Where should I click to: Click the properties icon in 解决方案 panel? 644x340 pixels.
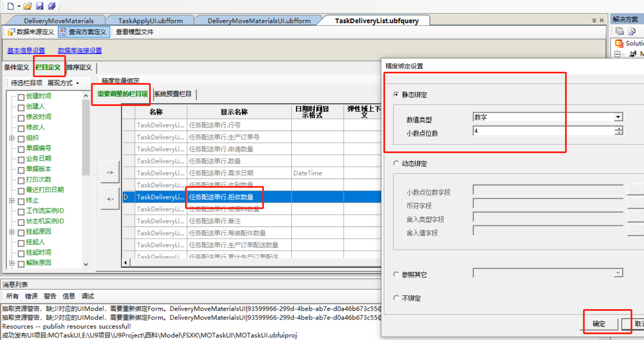coord(620,30)
